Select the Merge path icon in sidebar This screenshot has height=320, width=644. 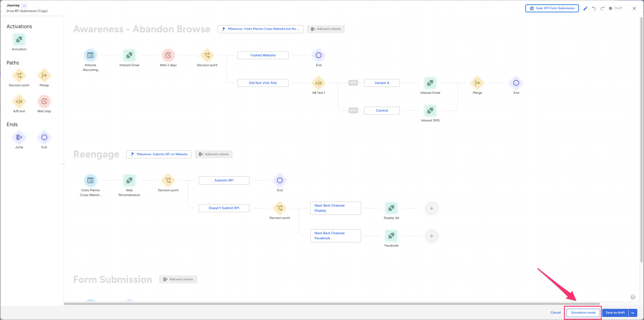(x=44, y=75)
